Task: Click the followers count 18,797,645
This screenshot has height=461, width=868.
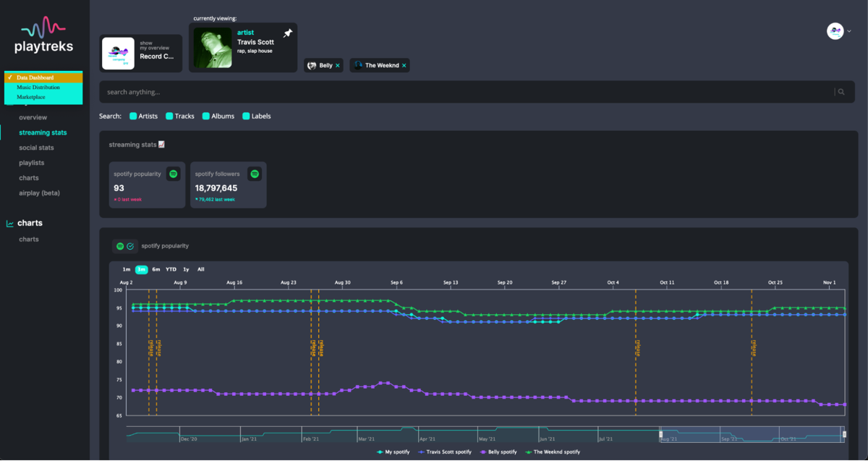Action: 216,188
